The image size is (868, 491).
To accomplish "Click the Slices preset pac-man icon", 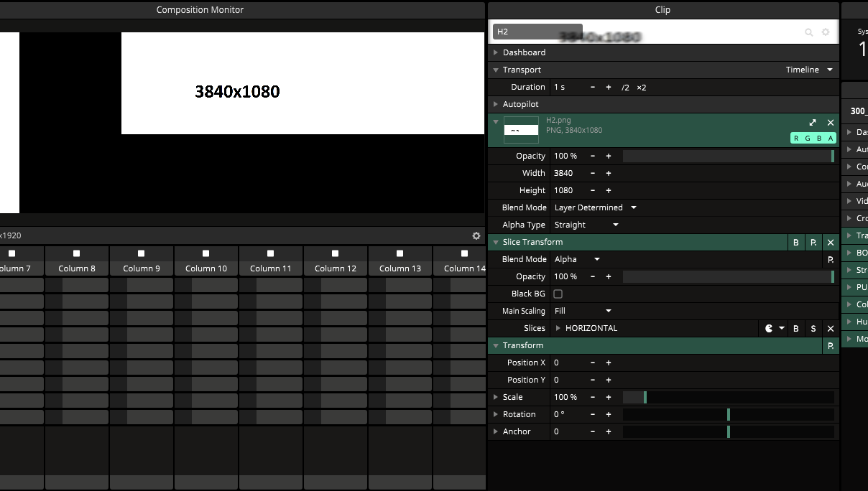I will [x=770, y=328].
